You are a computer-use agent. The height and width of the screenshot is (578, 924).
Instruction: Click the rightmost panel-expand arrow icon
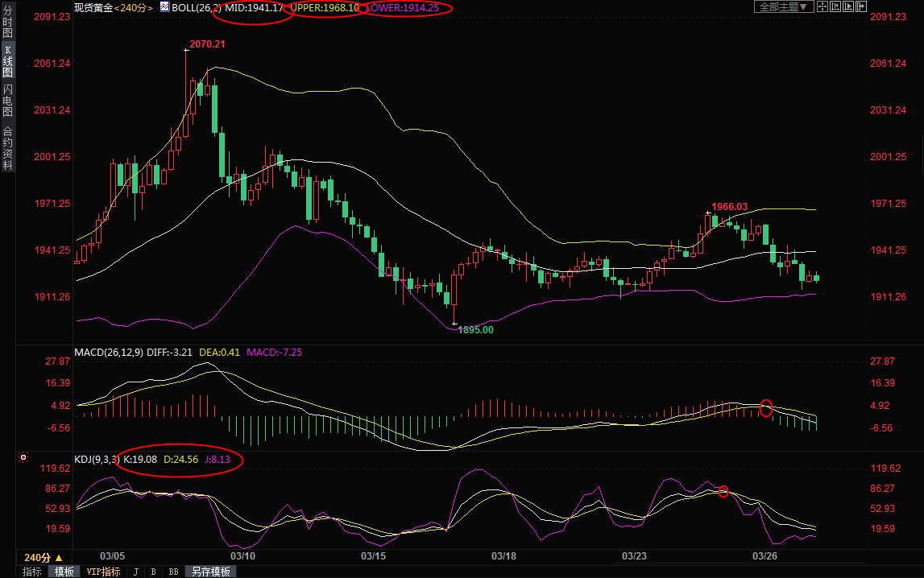pyautogui.click(x=863, y=7)
